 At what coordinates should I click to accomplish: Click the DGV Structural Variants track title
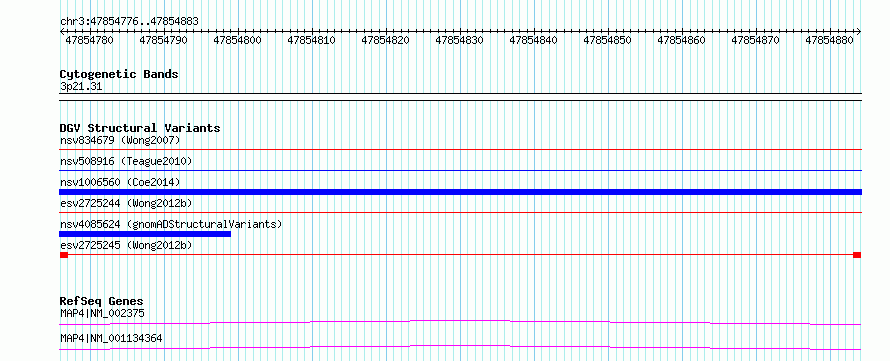pos(140,128)
